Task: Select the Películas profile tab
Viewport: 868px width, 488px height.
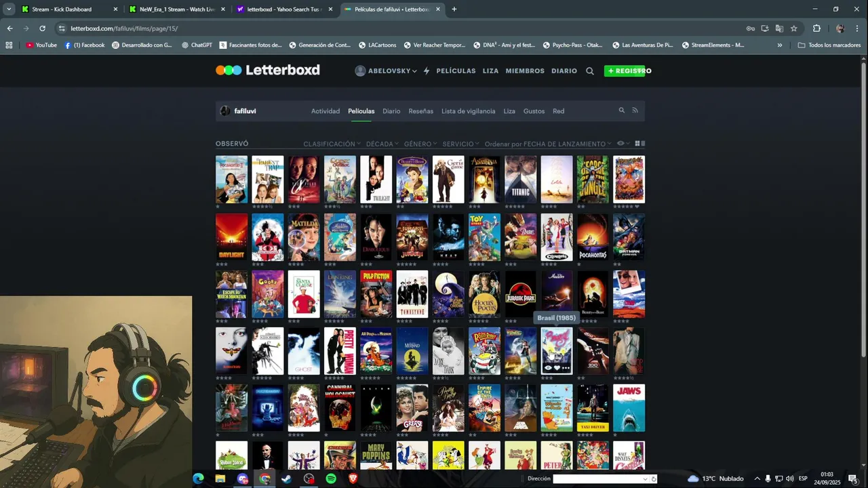Action: pos(361,111)
